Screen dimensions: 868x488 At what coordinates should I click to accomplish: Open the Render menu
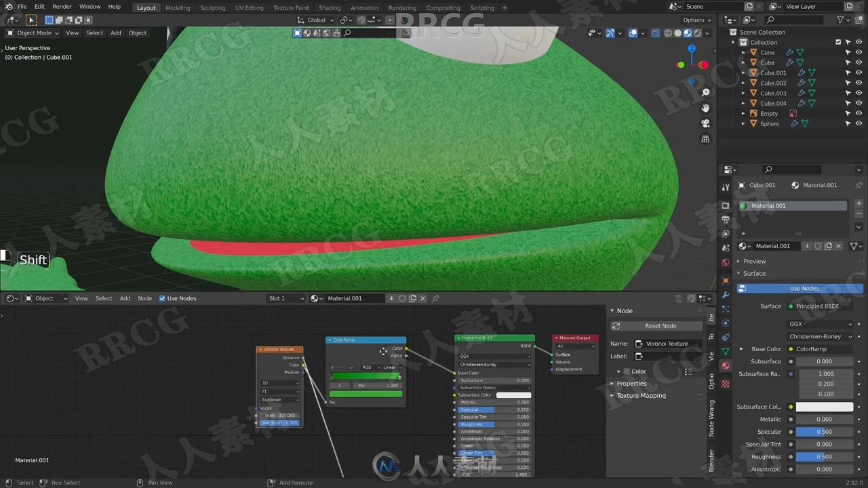coord(62,7)
